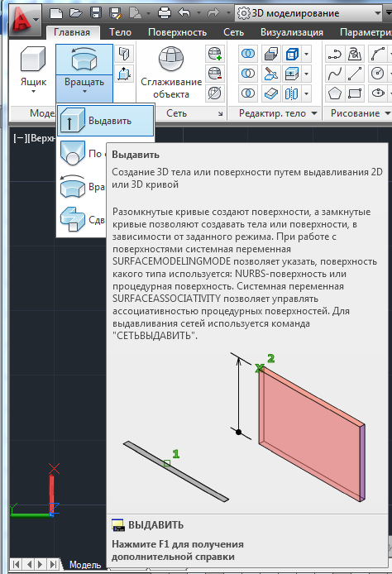This screenshot has height=574, width=392.
Task: Open dropdown next to Extrude Faces icon
Action: pyautogui.click(x=306, y=74)
